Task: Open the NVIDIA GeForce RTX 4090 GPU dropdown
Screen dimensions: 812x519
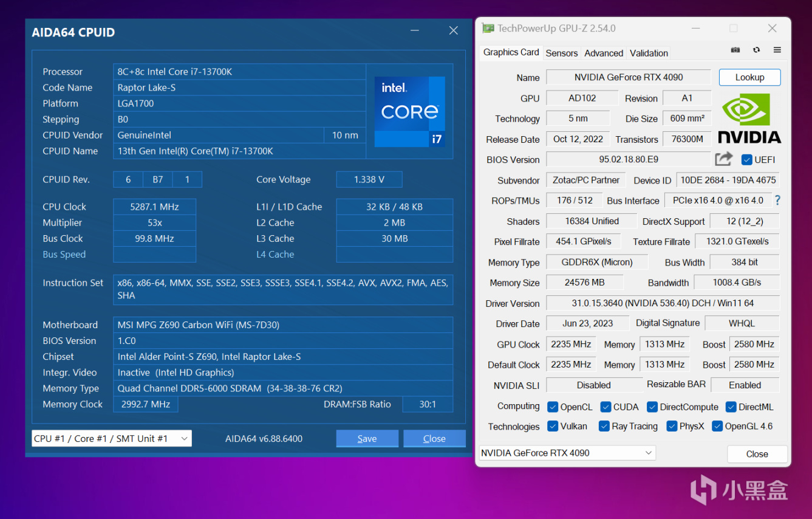Action: click(567, 453)
